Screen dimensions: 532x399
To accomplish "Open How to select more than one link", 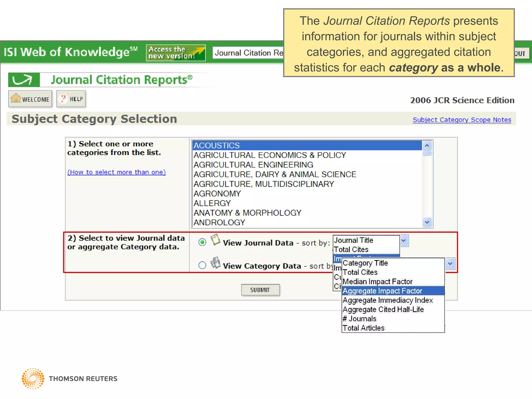I will click(116, 172).
